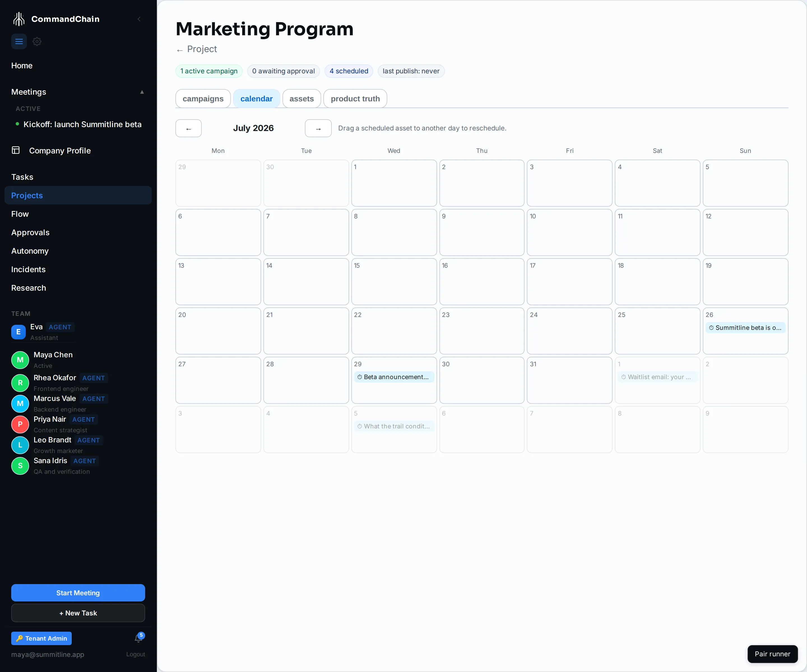This screenshot has height=672, width=807.
Task: Select the July 15 calendar cell
Action: point(394,282)
